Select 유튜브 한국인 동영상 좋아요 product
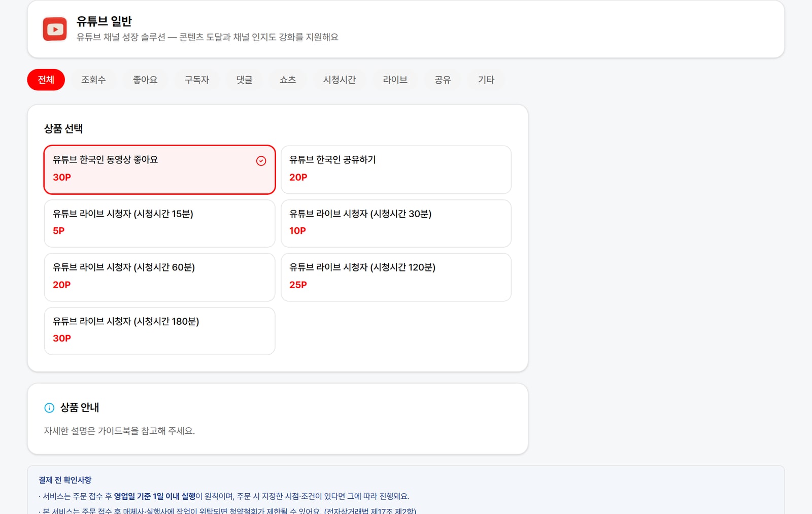Screen dimensions: 812x514 tap(159, 169)
